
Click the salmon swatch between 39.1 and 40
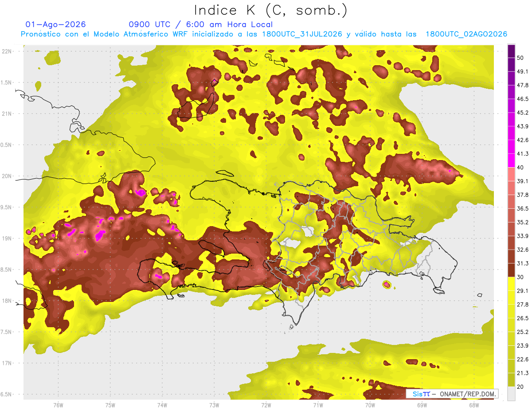click(511, 174)
